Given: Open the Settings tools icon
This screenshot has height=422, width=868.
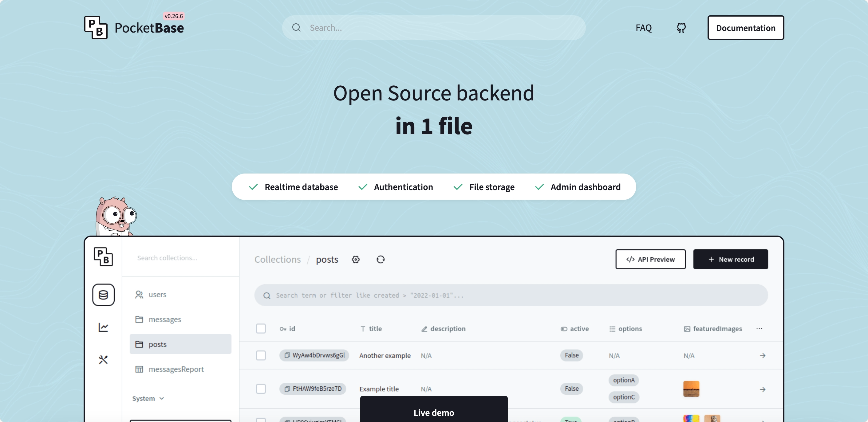Looking at the screenshot, I should (x=103, y=360).
